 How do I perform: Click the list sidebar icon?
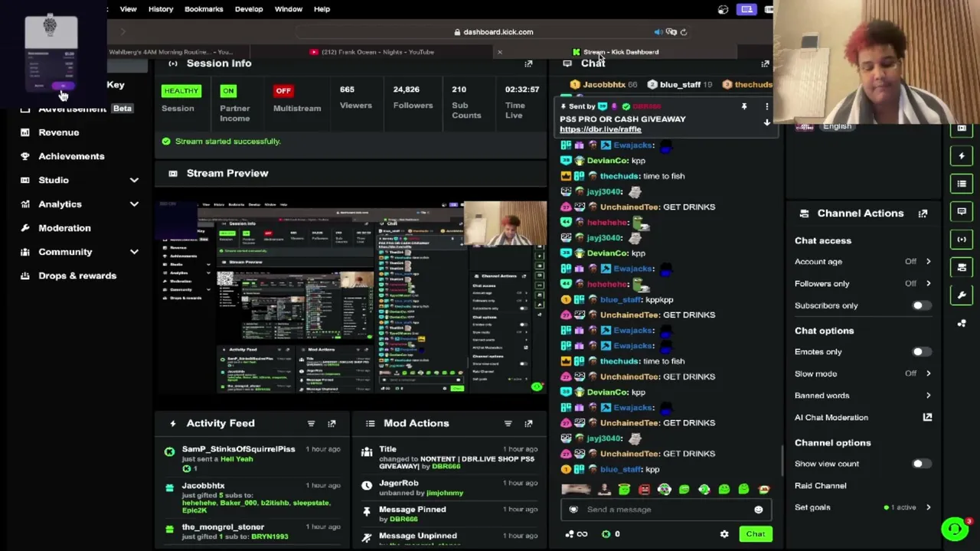point(962,184)
